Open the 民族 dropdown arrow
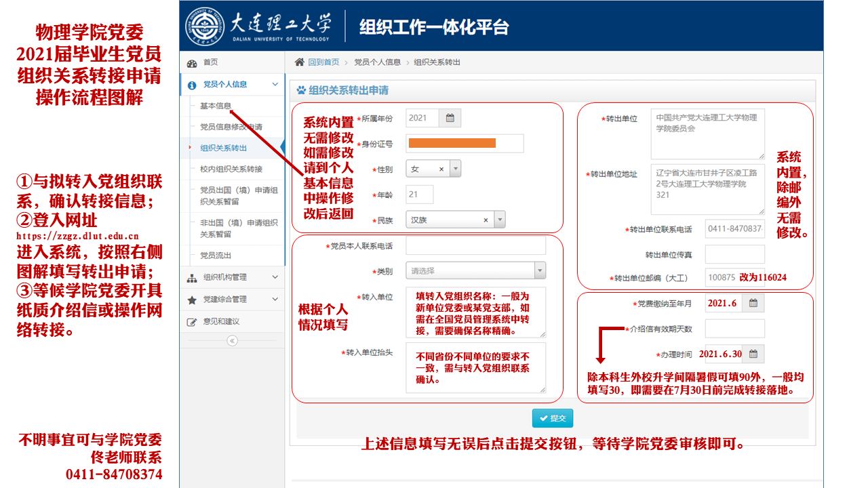This screenshot has height=488, width=868. [500, 220]
